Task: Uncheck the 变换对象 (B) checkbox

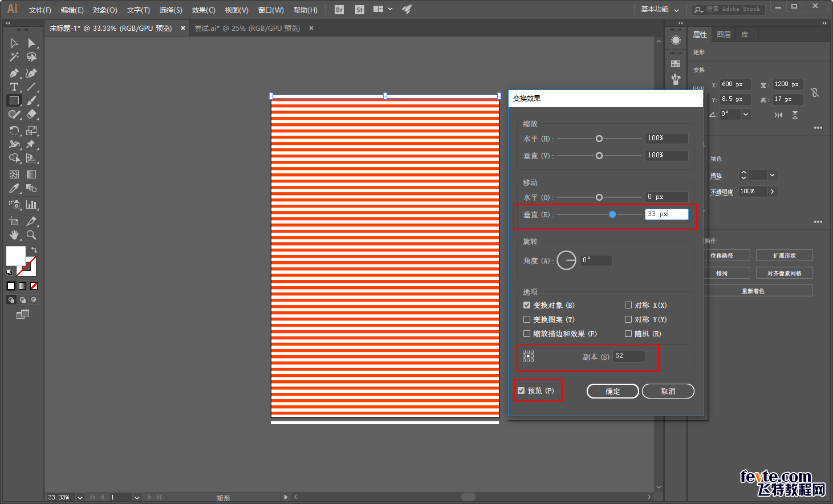Action: point(527,305)
